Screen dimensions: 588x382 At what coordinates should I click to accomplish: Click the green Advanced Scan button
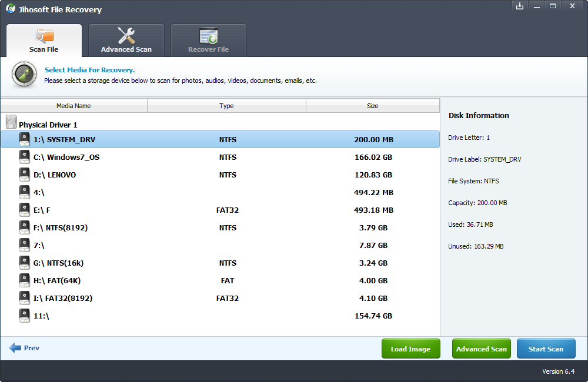(x=481, y=348)
